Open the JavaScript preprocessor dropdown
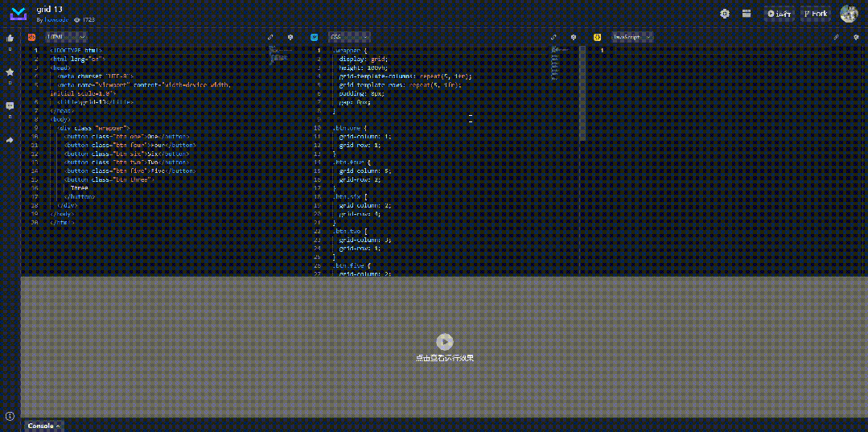 (632, 37)
